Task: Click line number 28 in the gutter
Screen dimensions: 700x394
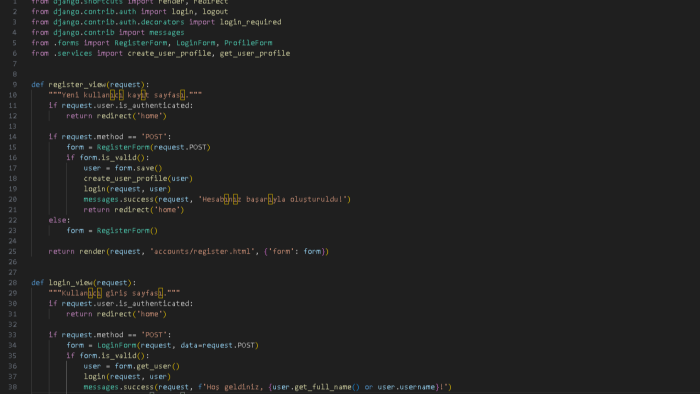Action: pos(12,282)
